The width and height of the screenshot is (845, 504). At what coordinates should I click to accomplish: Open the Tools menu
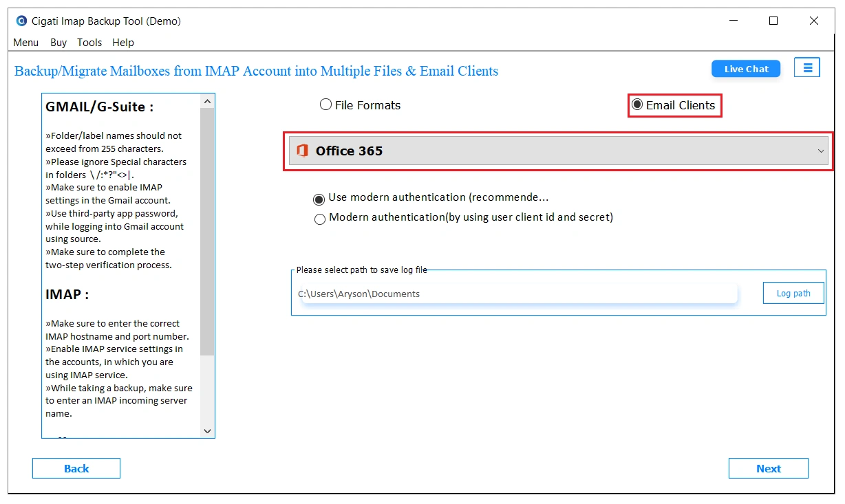click(x=89, y=43)
